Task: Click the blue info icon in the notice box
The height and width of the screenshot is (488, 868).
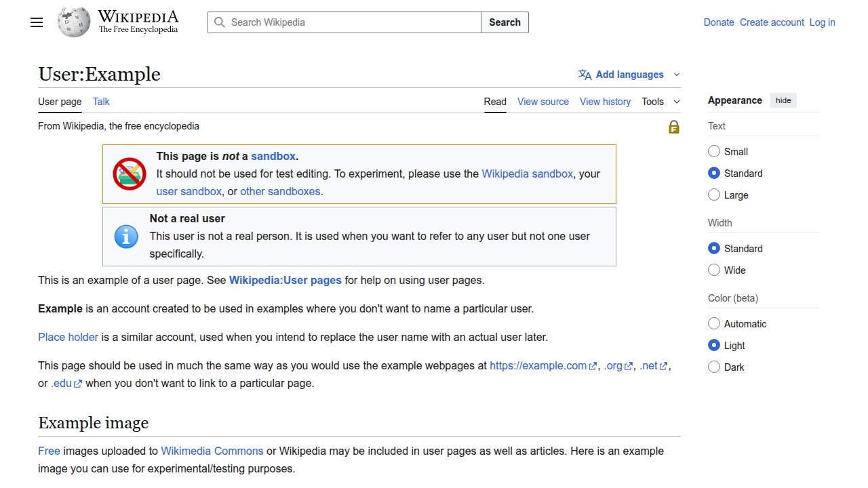Action: 126,236
